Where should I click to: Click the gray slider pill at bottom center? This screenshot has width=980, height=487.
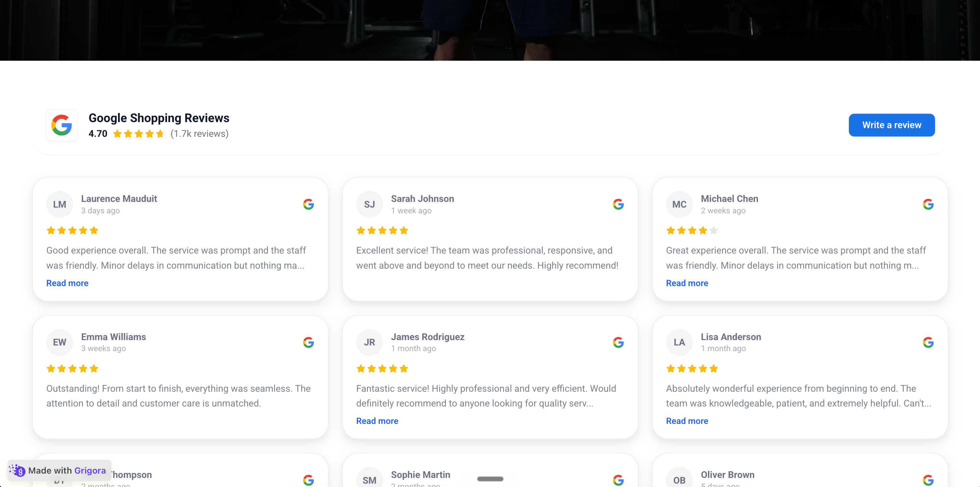pyautogui.click(x=490, y=479)
